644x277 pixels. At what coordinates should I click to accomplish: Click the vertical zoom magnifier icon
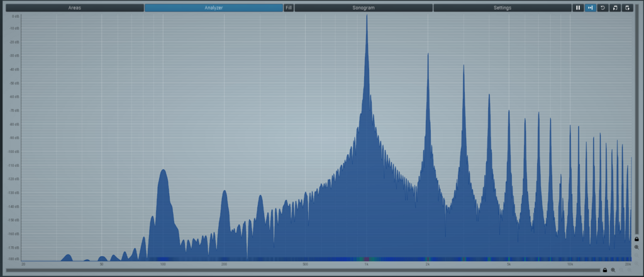[636, 247]
